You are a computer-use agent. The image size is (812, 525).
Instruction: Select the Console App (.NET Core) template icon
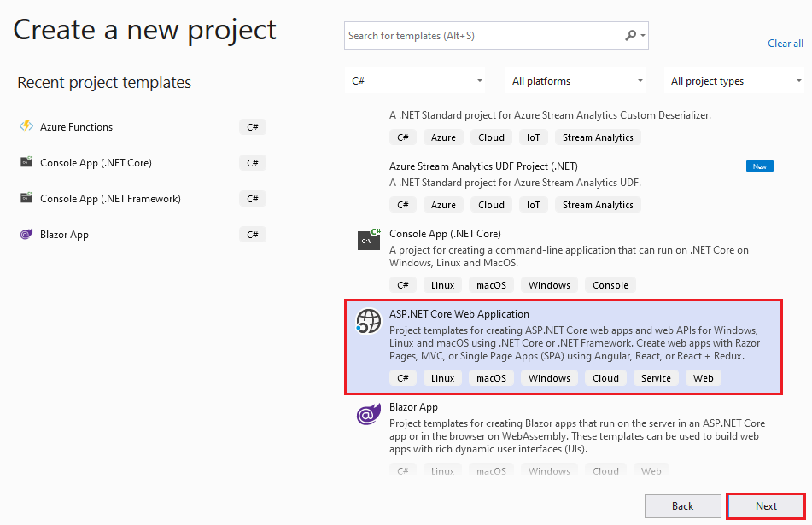(368, 241)
